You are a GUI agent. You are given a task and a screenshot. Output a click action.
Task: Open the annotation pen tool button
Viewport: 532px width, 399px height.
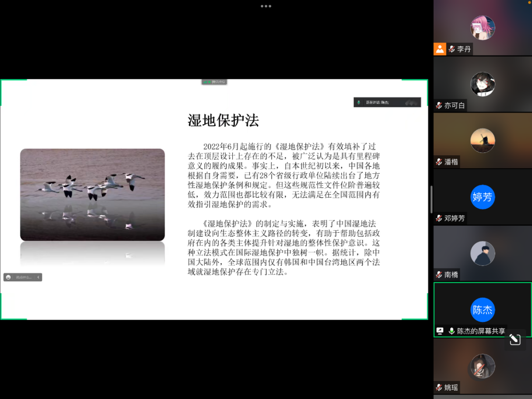click(515, 339)
